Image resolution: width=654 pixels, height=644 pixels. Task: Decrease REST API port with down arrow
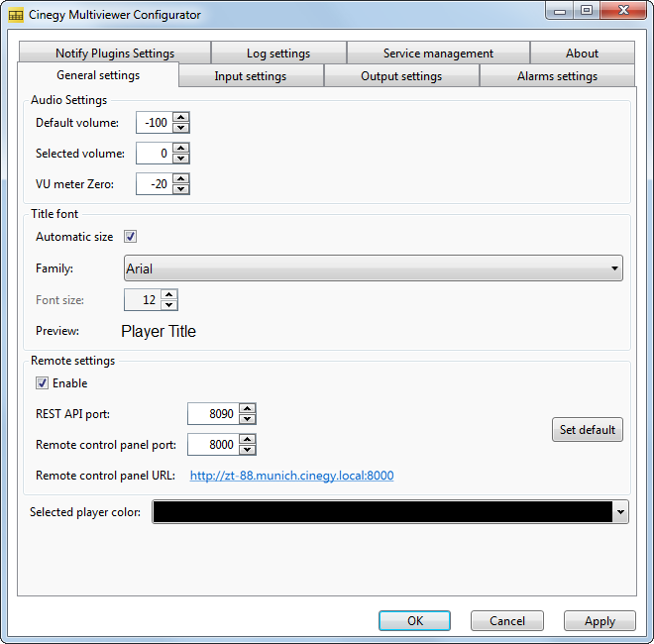click(x=248, y=419)
